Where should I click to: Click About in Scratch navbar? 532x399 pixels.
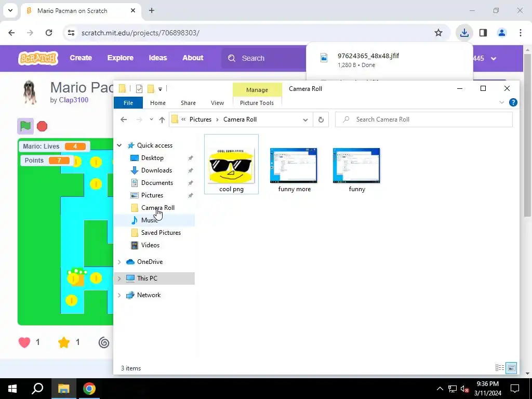click(193, 58)
